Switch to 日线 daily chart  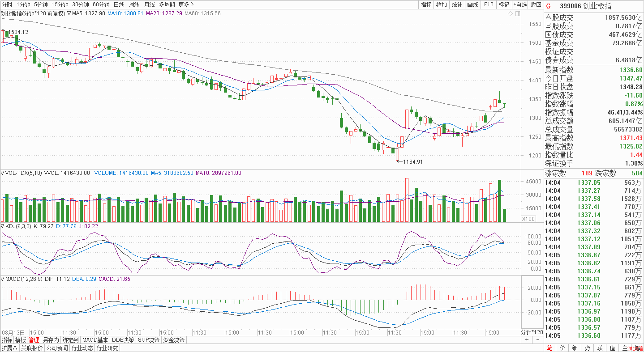coord(119,4)
